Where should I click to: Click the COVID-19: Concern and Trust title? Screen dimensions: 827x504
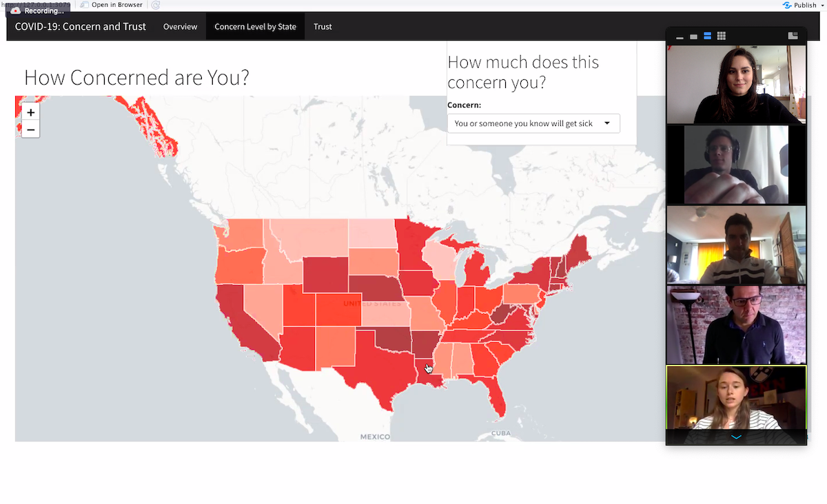click(81, 27)
